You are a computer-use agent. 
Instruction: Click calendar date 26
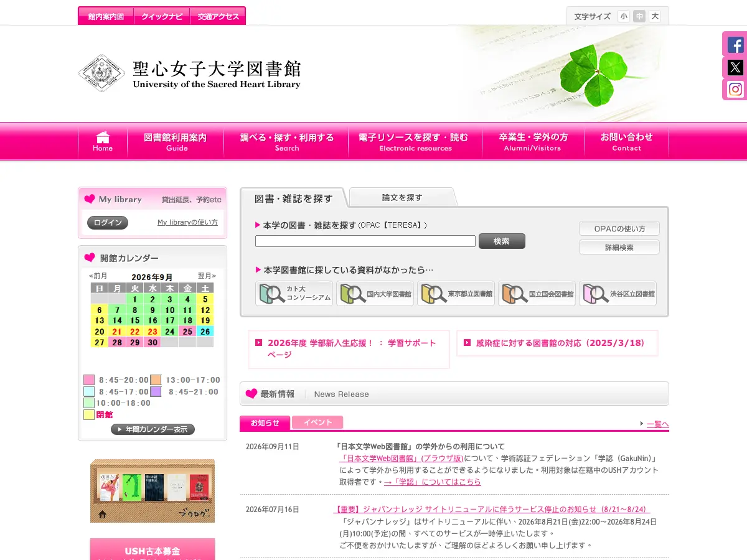(x=205, y=332)
